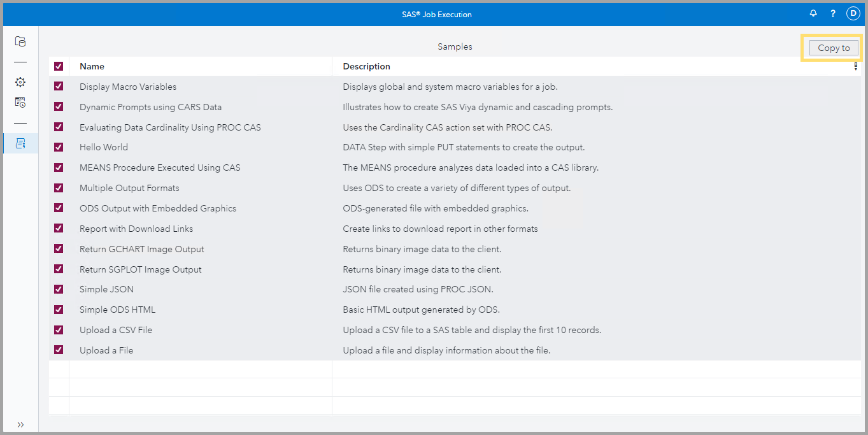This screenshot has height=435, width=868.
Task: Select the highlighted Jobs panel icon
Action: pos(20,143)
